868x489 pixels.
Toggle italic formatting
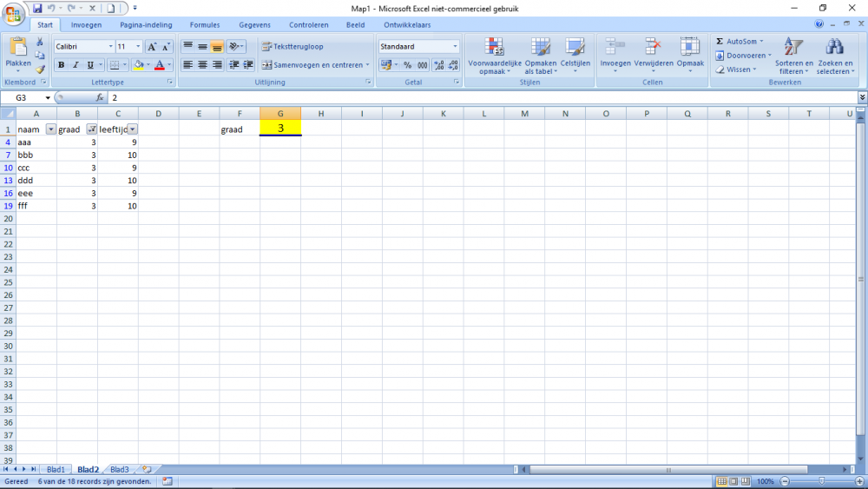click(x=76, y=65)
